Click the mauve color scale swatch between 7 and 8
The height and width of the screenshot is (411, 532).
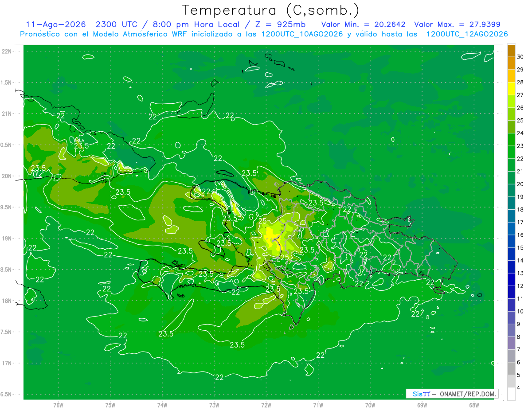pyautogui.click(x=511, y=343)
